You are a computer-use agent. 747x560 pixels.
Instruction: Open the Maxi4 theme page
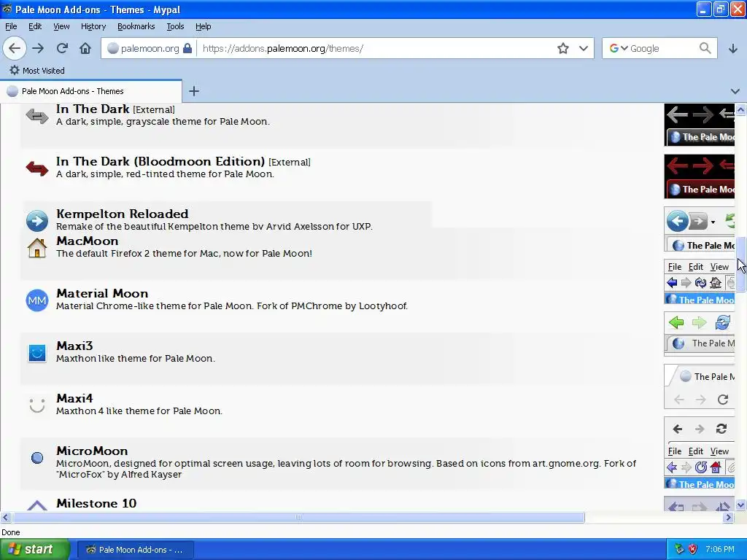74,398
